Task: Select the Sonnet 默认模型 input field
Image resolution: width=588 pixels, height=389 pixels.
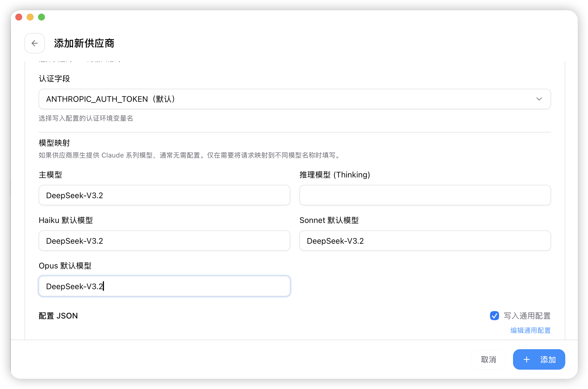Action: pos(425,241)
